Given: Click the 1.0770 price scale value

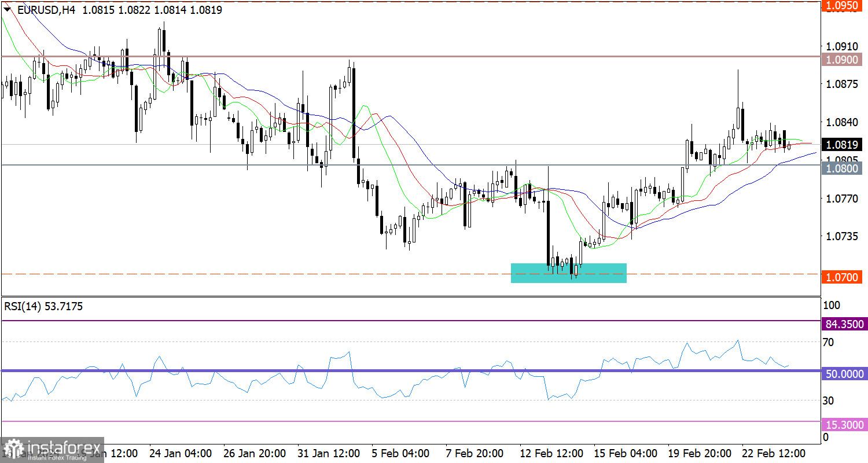Looking at the screenshot, I should [x=843, y=199].
